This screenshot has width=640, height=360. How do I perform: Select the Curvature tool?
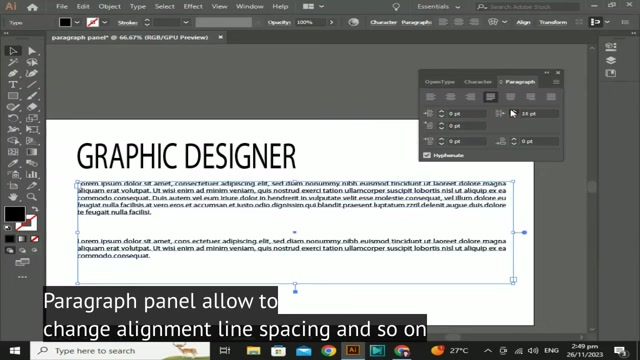[x=32, y=73]
